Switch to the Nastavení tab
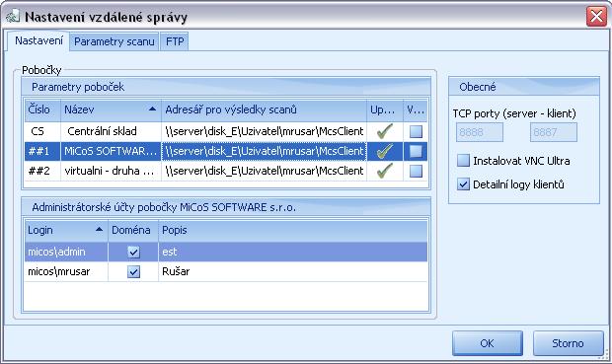The height and width of the screenshot is (364, 612). pyautogui.click(x=38, y=41)
